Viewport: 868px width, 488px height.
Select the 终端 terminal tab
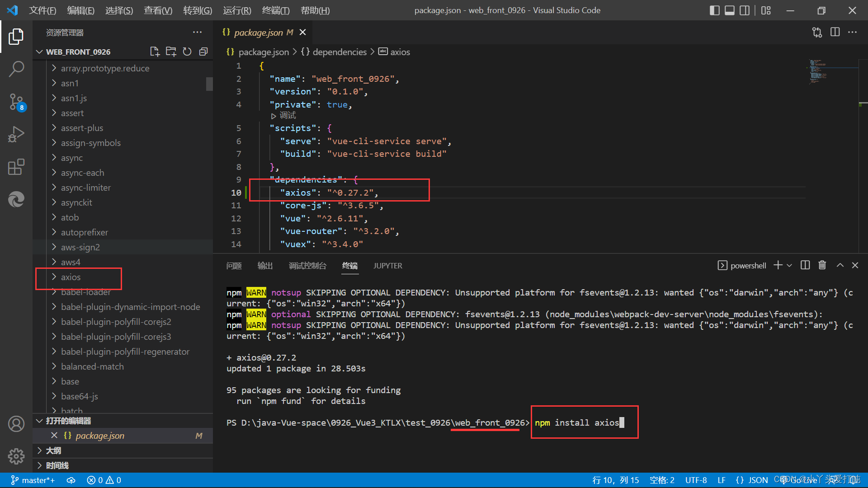pos(350,266)
